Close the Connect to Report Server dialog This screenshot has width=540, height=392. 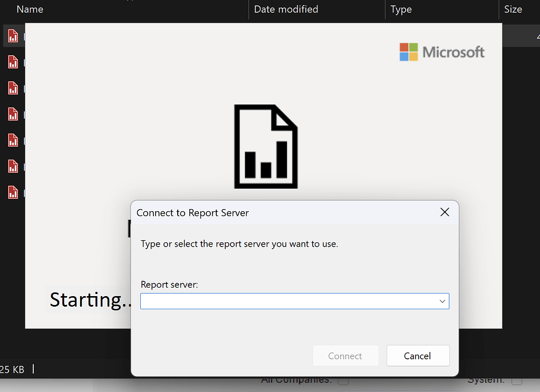pos(445,212)
